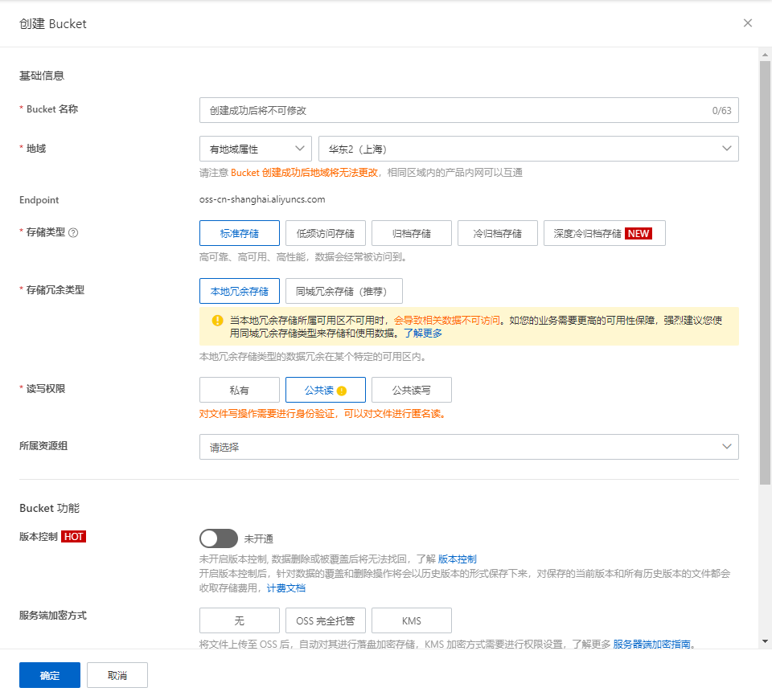Click the warning icon in the yellow notice
Image resolution: width=772 pixels, height=700 pixels.
(x=217, y=320)
